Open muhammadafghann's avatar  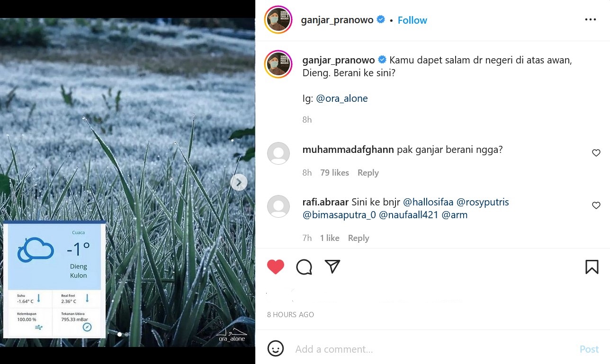click(278, 153)
